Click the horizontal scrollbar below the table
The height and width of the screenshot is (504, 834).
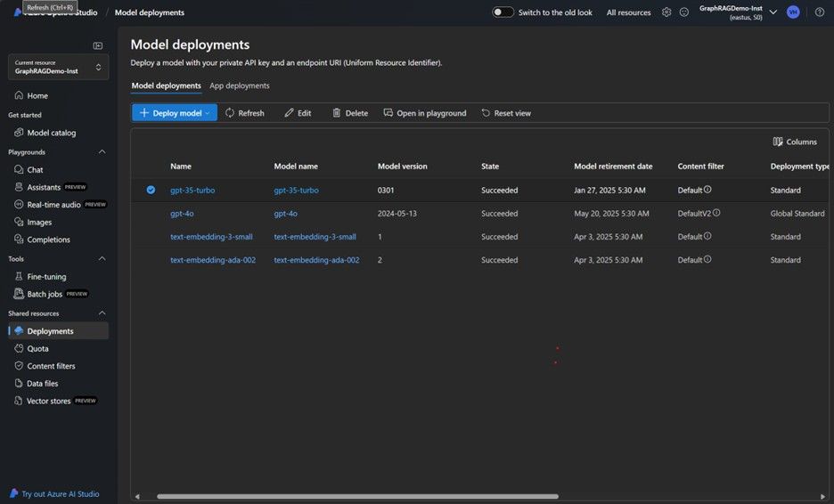pos(356,496)
